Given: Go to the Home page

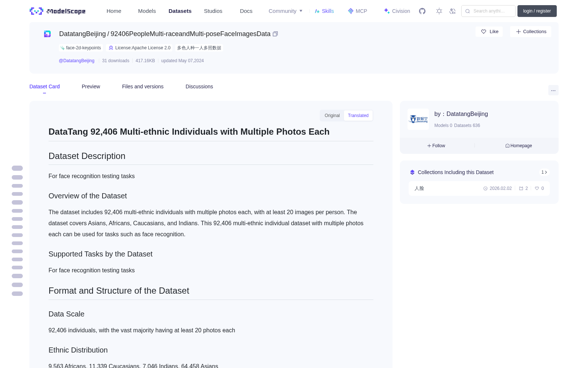Looking at the screenshot, I should [x=114, y=11].
